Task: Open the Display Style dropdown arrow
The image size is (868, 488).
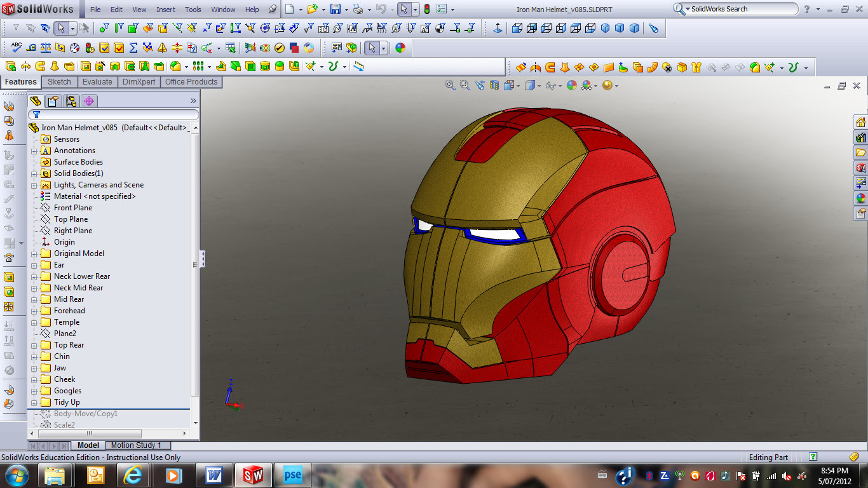Action: tap(538, 86)
